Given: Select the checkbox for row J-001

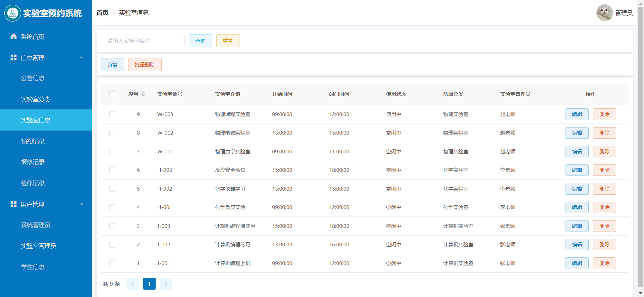Looking at the screenshot, I should [x=112, y=263].
